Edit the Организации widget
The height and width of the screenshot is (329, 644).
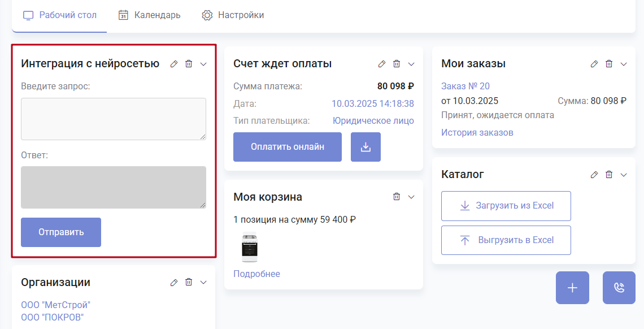(x=174, y=282)
